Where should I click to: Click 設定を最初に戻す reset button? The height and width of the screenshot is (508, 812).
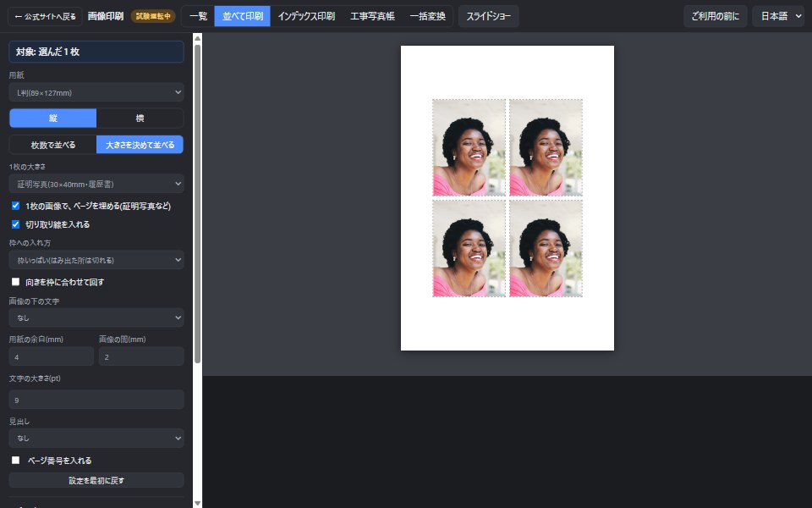[x=96, y=481]
